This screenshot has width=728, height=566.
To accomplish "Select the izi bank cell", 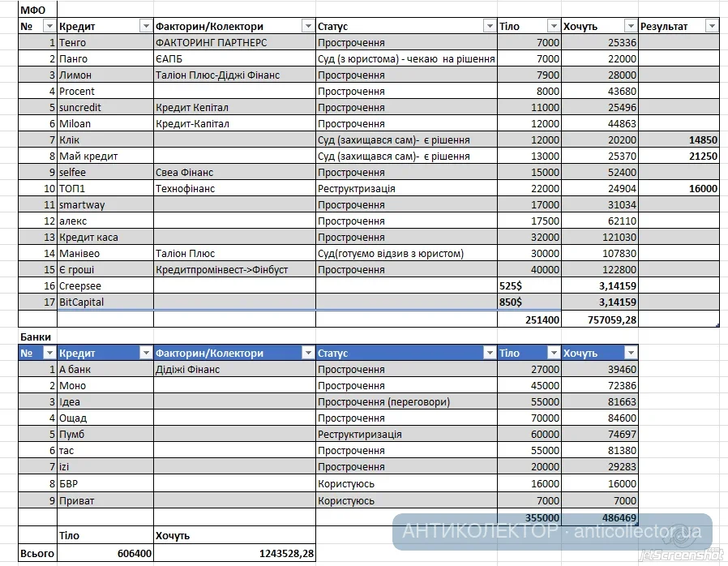I will point(105,466).
